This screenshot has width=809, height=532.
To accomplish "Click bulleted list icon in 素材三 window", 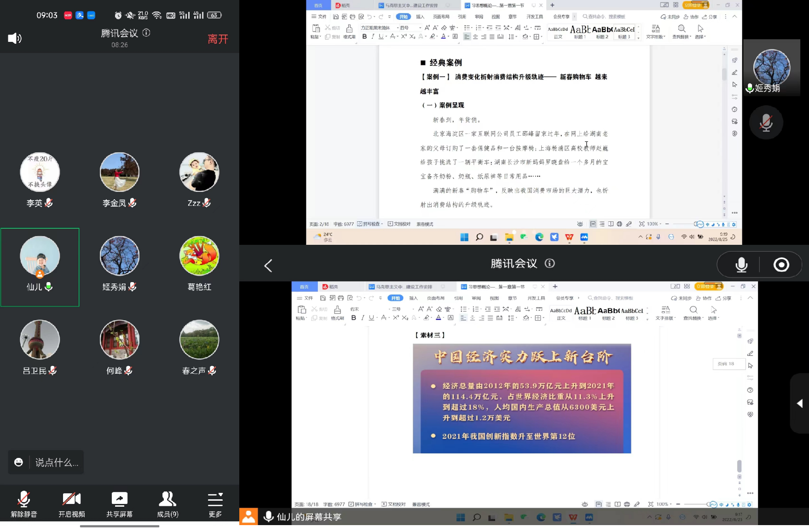I will click(x=463, y=309).
